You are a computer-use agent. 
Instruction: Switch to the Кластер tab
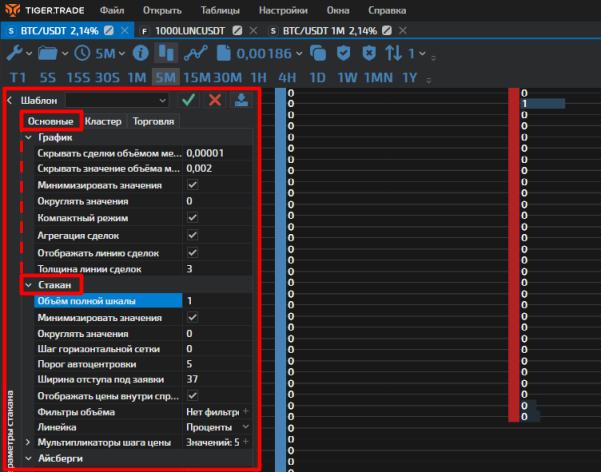[103, 122]
